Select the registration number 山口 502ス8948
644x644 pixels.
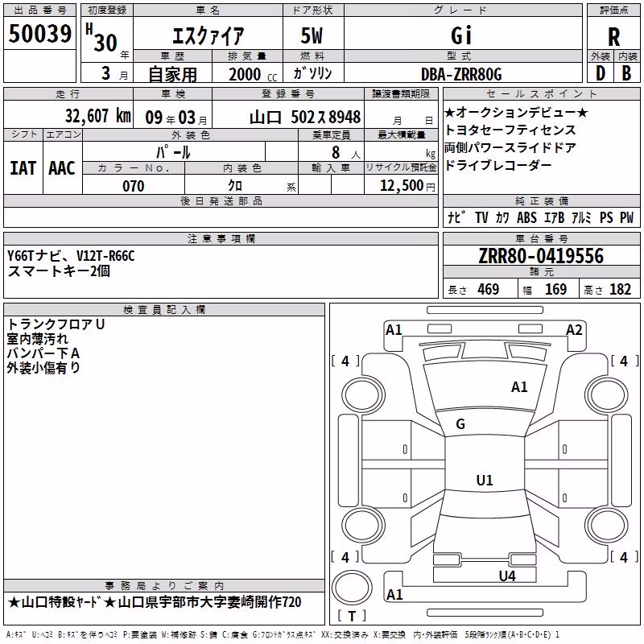(x=305, y=118)
